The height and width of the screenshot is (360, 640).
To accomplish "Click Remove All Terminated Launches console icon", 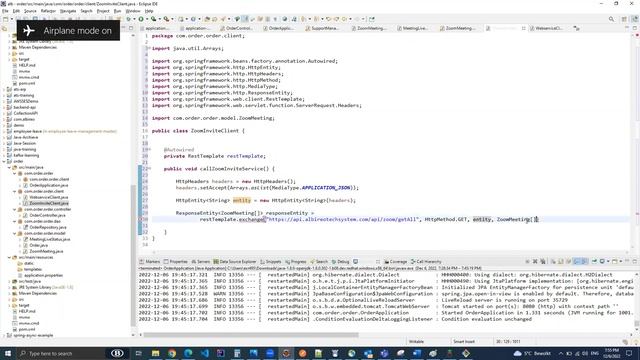I will (x=543, y=261).
